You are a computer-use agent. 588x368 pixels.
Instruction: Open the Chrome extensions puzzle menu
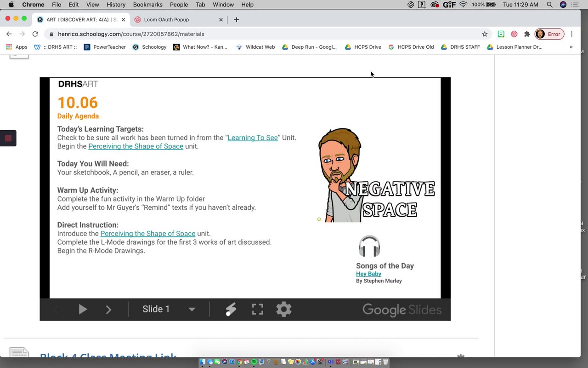click(527, 34)
